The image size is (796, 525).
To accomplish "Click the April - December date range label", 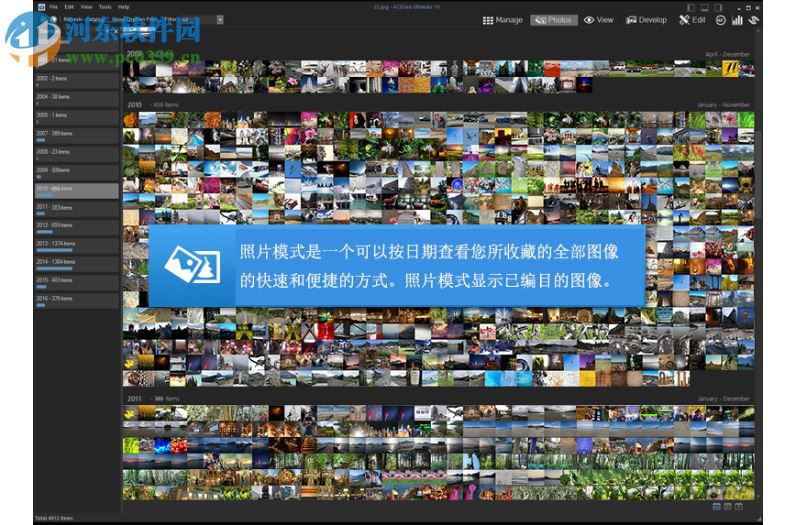I will (727, 54).
